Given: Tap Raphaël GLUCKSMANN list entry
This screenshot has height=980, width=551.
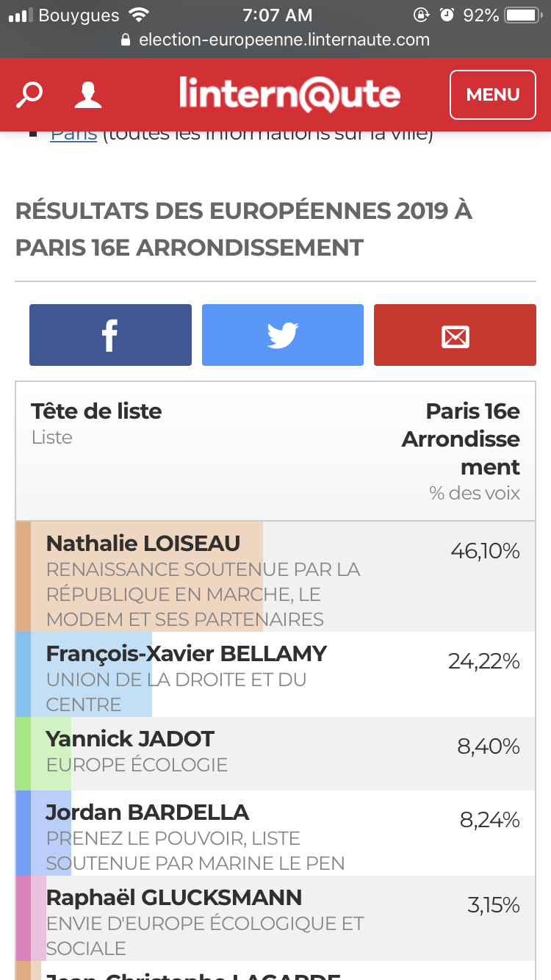Looking at the screenshot, I should click(275, 918).
